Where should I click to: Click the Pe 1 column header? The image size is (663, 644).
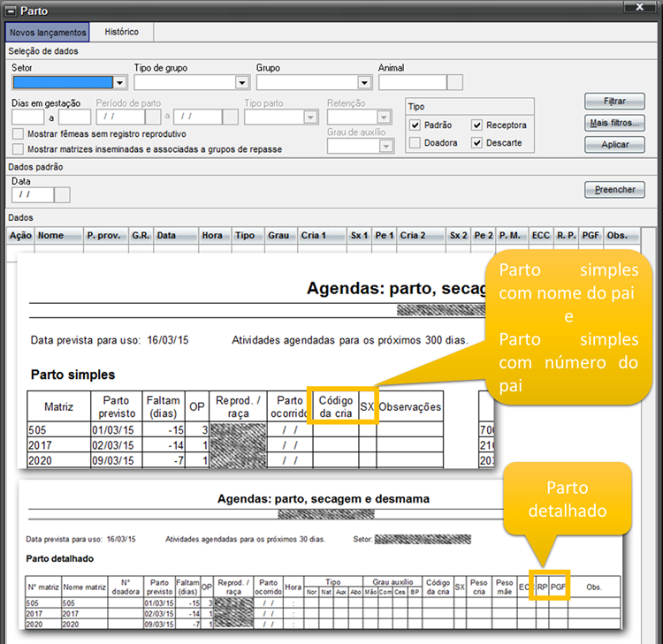[x=385, y=235]
